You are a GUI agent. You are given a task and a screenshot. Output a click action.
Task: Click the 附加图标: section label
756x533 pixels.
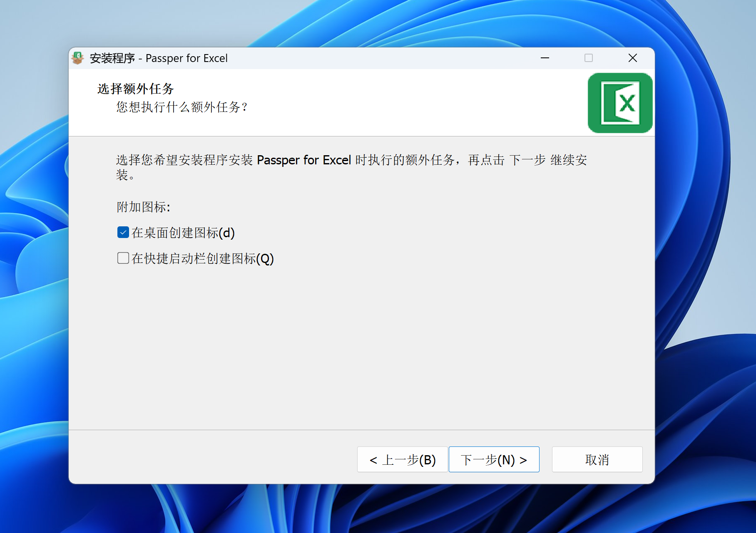pos(143,207)
